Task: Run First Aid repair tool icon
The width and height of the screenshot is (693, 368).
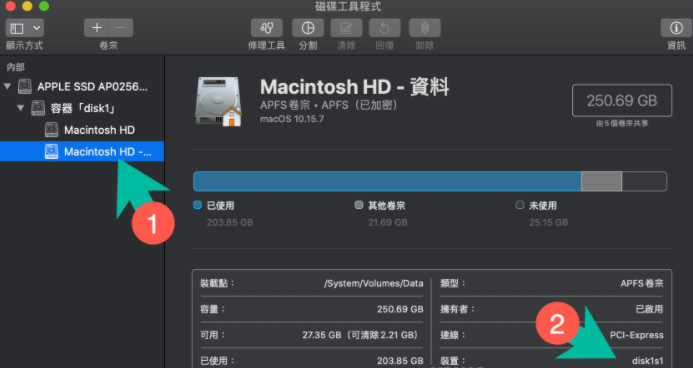Action: [267, 28]
